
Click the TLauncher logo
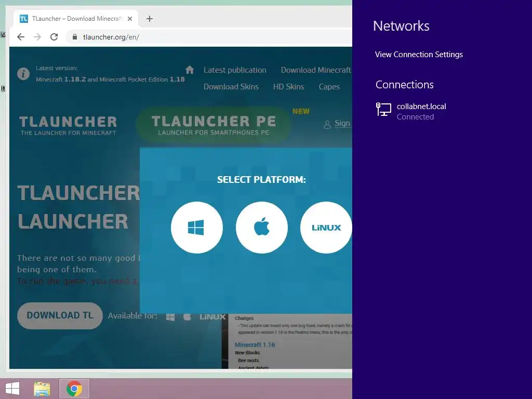[68, 126]
